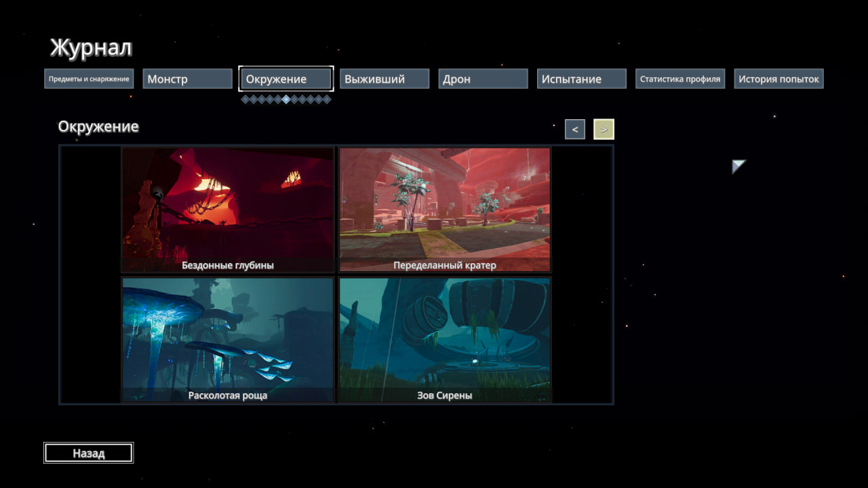This screenshot has height=488, width=868.
Task: Jump to the last page indicator diamond
Action: pos(327,99)
